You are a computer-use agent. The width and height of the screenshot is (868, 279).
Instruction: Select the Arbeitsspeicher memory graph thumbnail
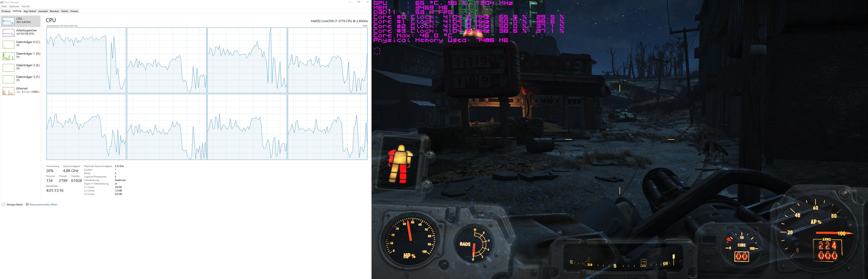[x=8, y=33]
